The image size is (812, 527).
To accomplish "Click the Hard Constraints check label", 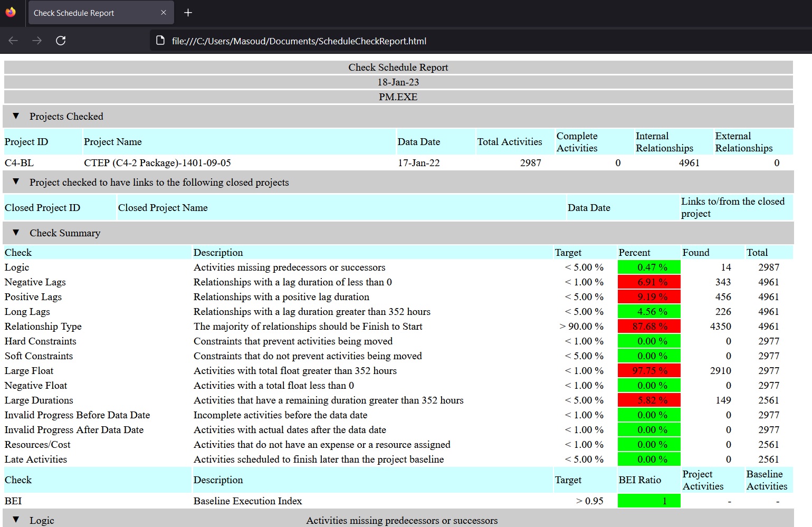I will (x=41, y=341).
